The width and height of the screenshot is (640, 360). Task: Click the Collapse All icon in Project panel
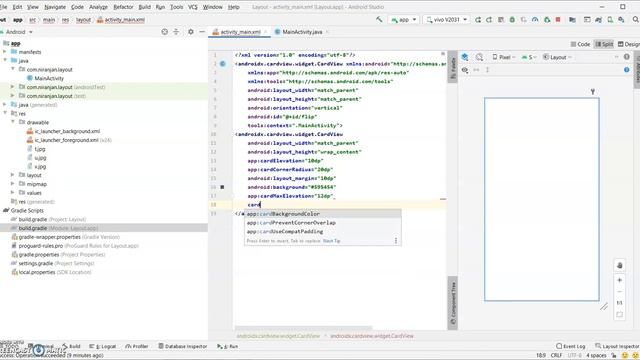[176, 31]
